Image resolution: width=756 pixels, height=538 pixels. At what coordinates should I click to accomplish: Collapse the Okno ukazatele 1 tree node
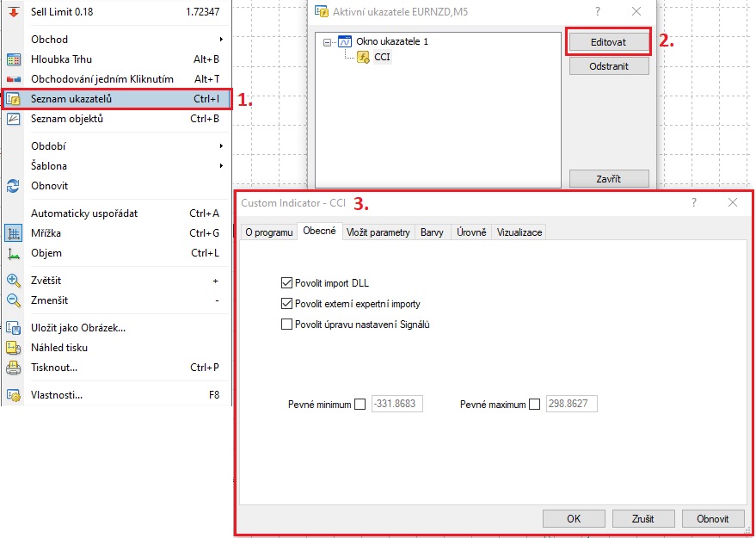pos(327,41)
